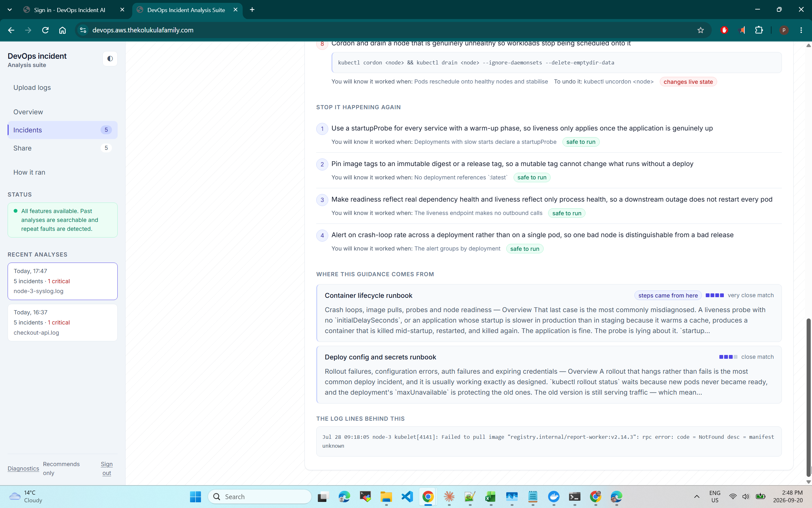Open the Chrome three-dot menu

click(x=801, y=30)
